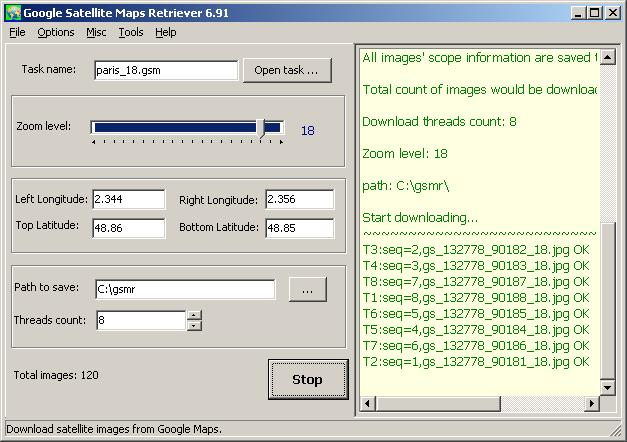Click the log horizontal scroll left arrow
The image size is (627, 442).
click(367, 403)
